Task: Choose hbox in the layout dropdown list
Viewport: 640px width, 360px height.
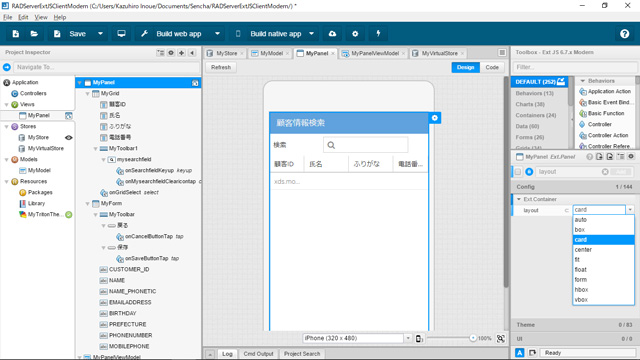Action: coord(604,289)
